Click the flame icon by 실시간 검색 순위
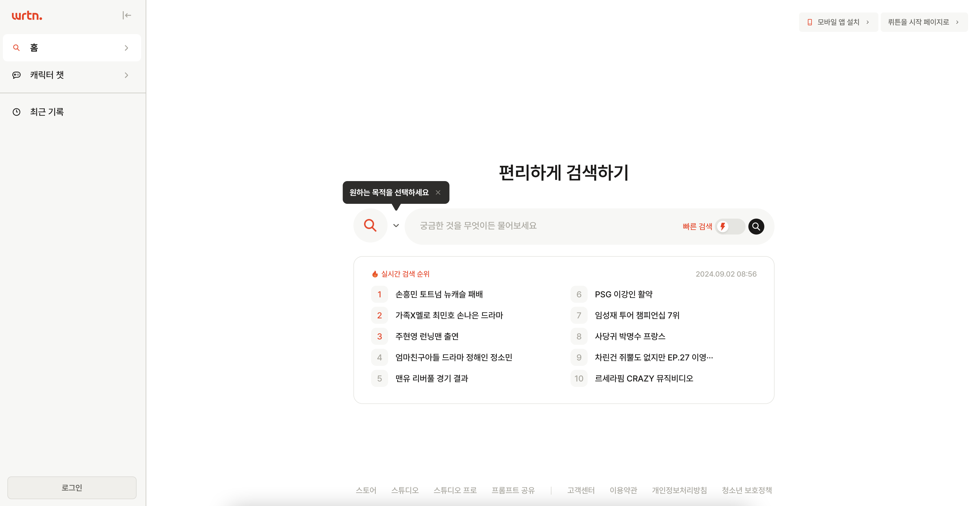 (375, 274)
